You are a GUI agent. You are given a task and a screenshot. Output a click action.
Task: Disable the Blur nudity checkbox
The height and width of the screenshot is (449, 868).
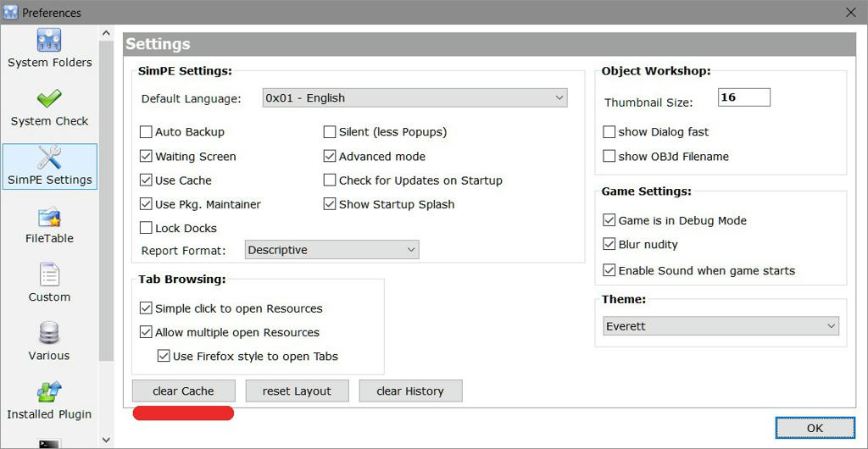pyautogui.click(x=609, y=245)
